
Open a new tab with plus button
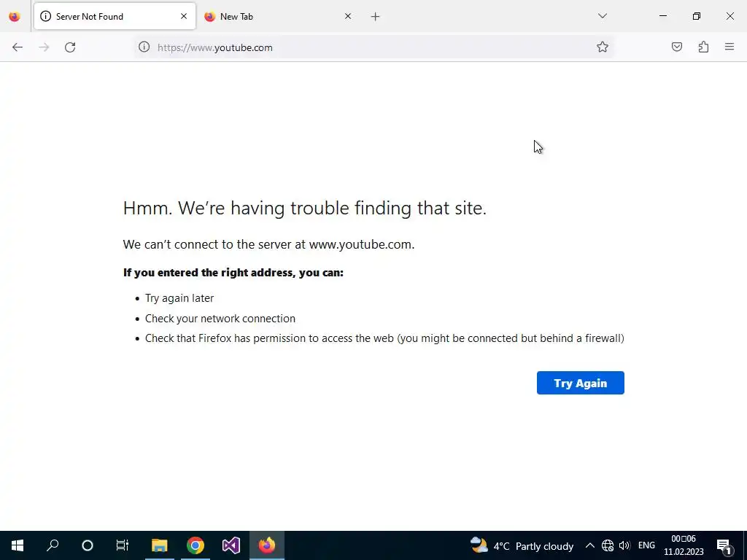pos(376,17)
